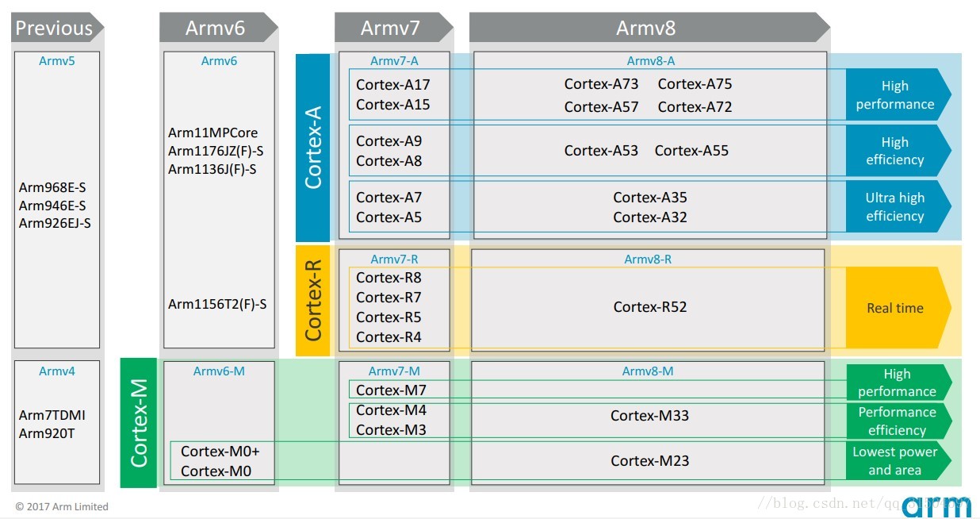
Task: Click the Armv8-R label
Action: tap(648, 259)
